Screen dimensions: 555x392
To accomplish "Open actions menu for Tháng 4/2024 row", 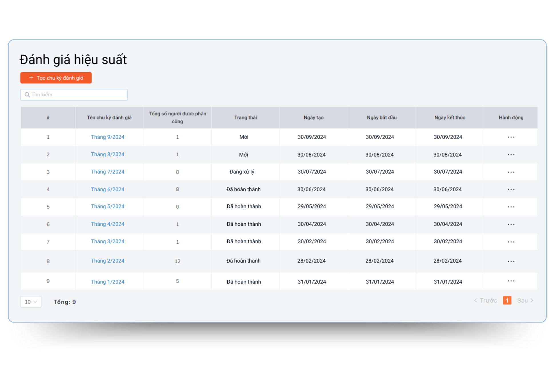I will (511, 224).
